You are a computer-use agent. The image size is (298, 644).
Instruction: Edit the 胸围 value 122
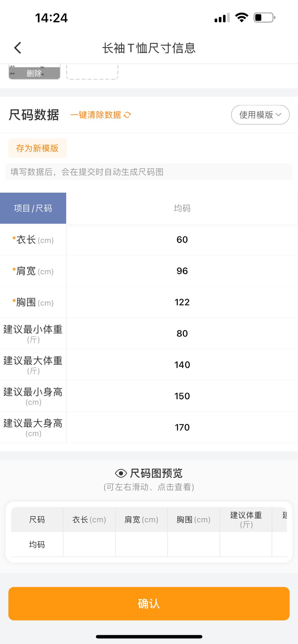pos(182,302)
